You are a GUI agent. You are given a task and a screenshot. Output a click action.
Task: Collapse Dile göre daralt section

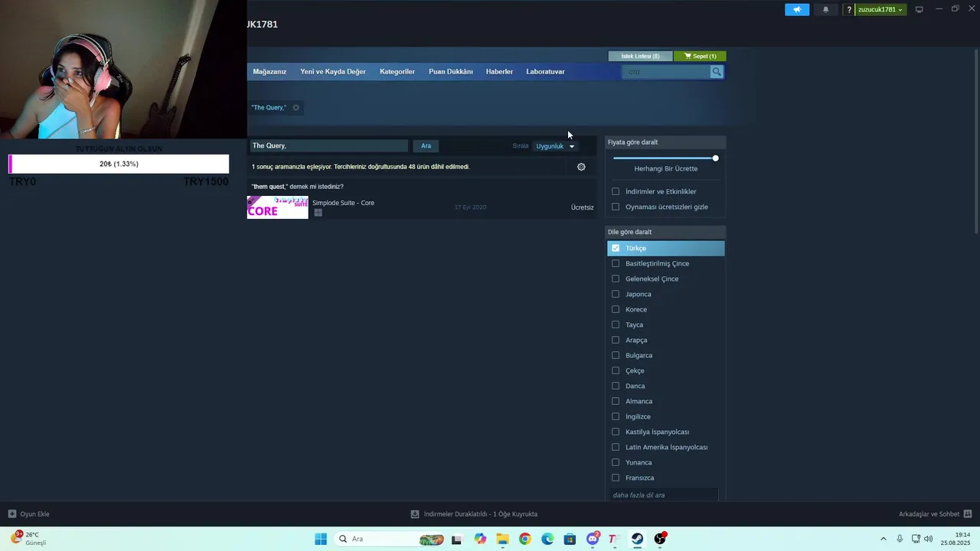coord(665,232)
